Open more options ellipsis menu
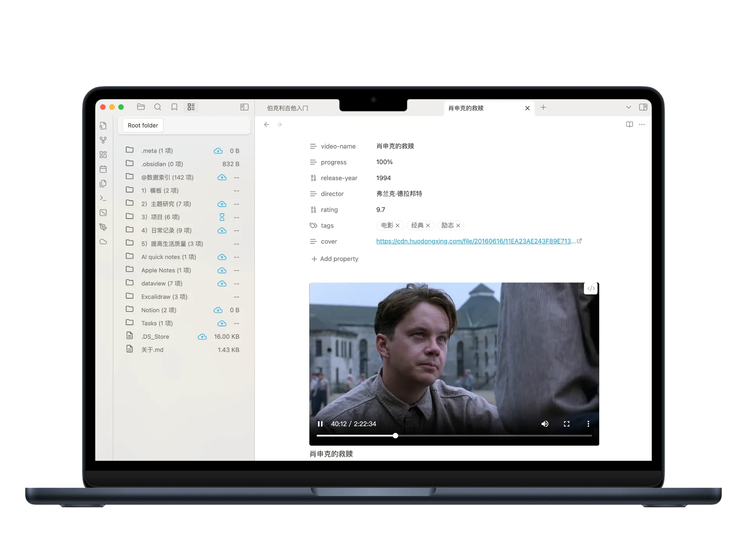 [x=642, y=124]
